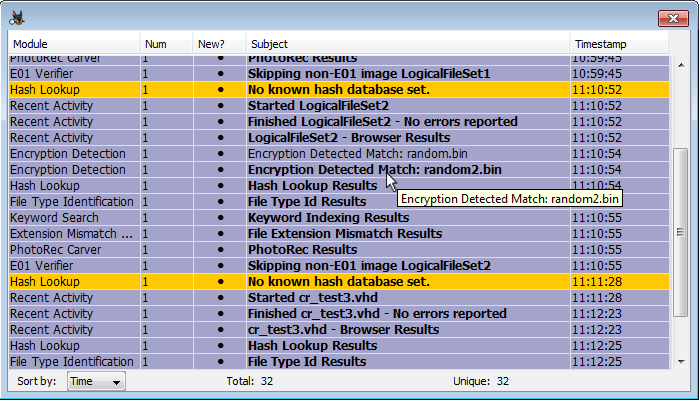Click scrollbar up arrow button
The height and width of the screenshot is (400, 699).
tap(680, 63)
